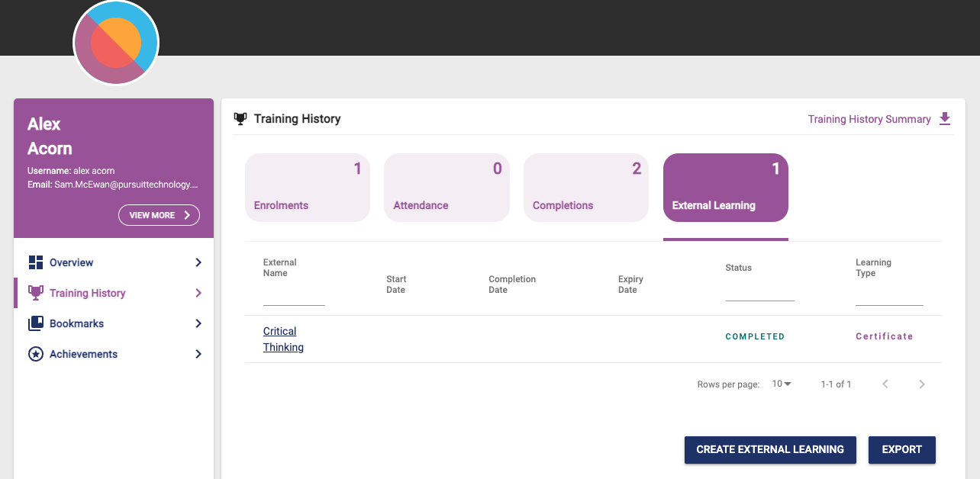The height and width of the screenshot is (479, 980).
Task: Open the Enrolments tab card
Action: point(308,188)
